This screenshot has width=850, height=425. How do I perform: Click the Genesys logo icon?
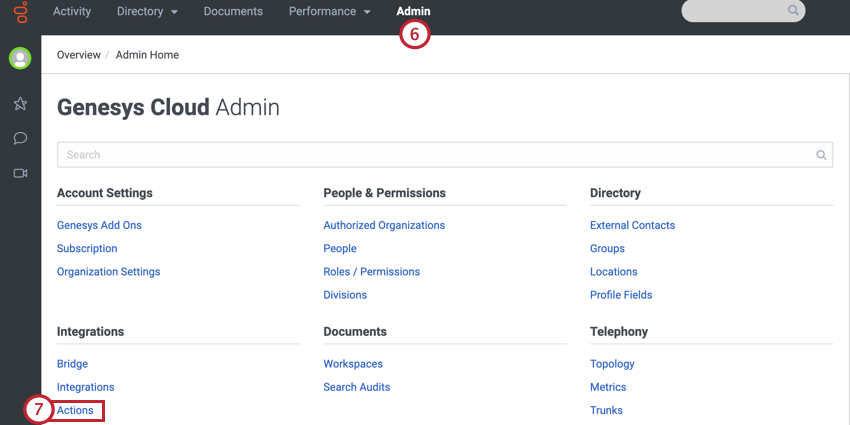point(20,14)
